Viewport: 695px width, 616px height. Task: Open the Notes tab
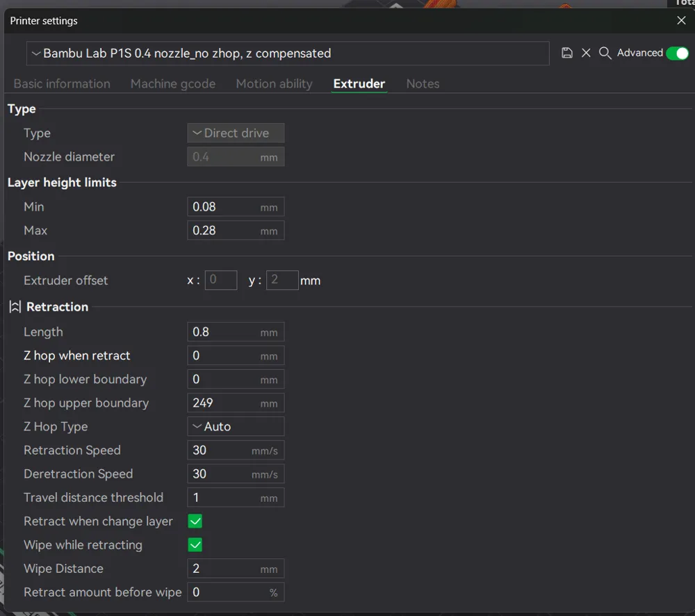tap(423, 84)
